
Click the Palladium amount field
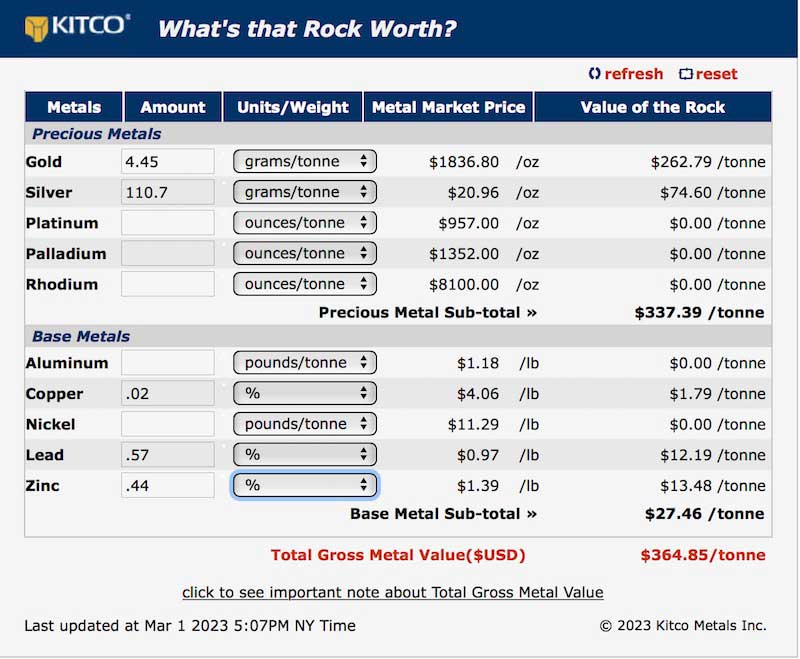[x=168, y=254]
